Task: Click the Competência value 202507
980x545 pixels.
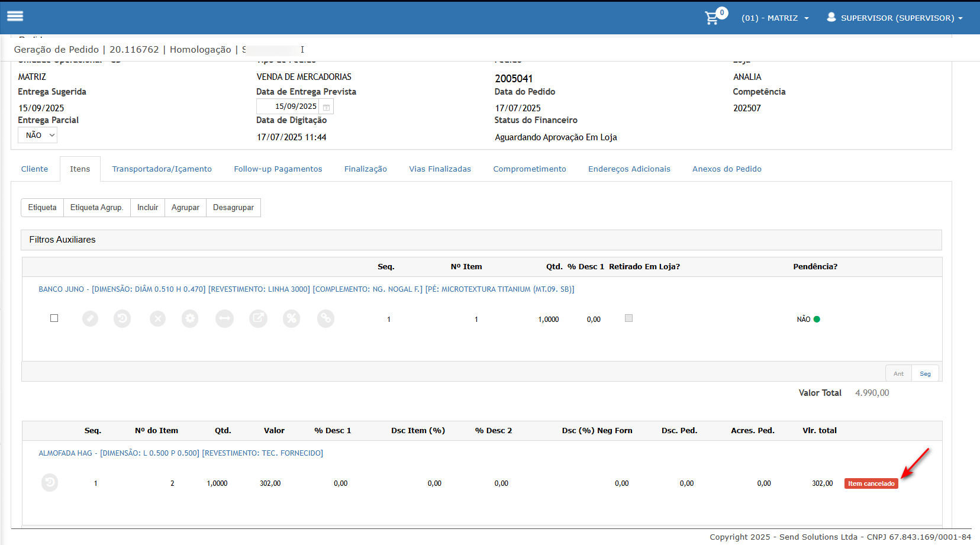Action: point(747,108)
